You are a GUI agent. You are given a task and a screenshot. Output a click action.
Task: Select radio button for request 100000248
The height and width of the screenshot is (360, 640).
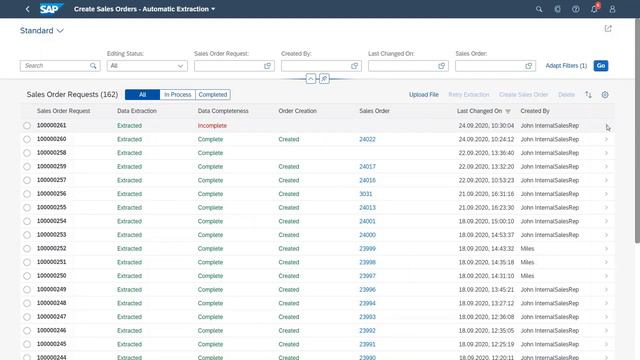click(27, 303)
